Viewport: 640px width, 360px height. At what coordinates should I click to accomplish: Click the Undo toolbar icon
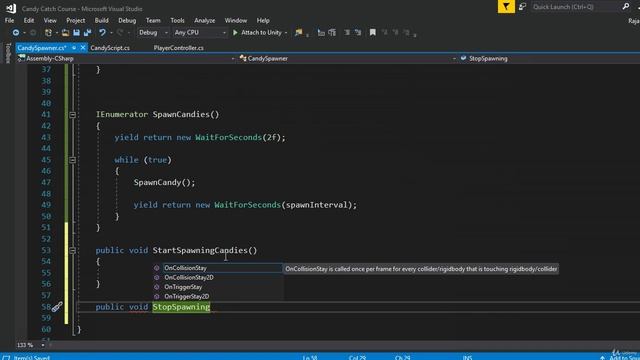click(x=102, y=33)
